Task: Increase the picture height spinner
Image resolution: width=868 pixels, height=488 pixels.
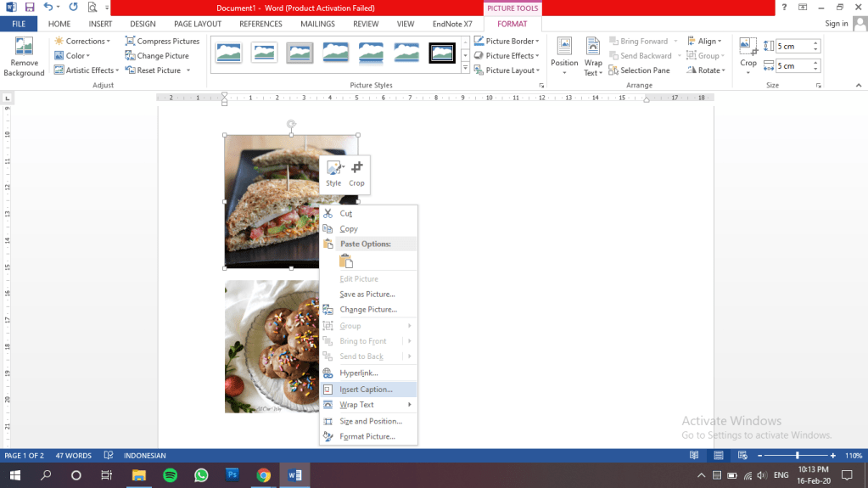Action: coord(816,42)
